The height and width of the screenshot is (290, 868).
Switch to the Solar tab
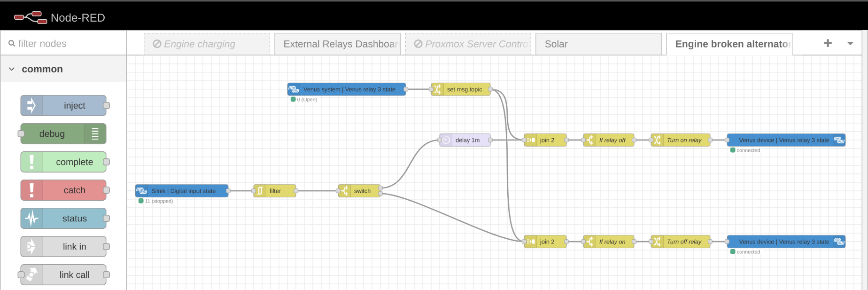pyautogui.click(x=598, y=44)
